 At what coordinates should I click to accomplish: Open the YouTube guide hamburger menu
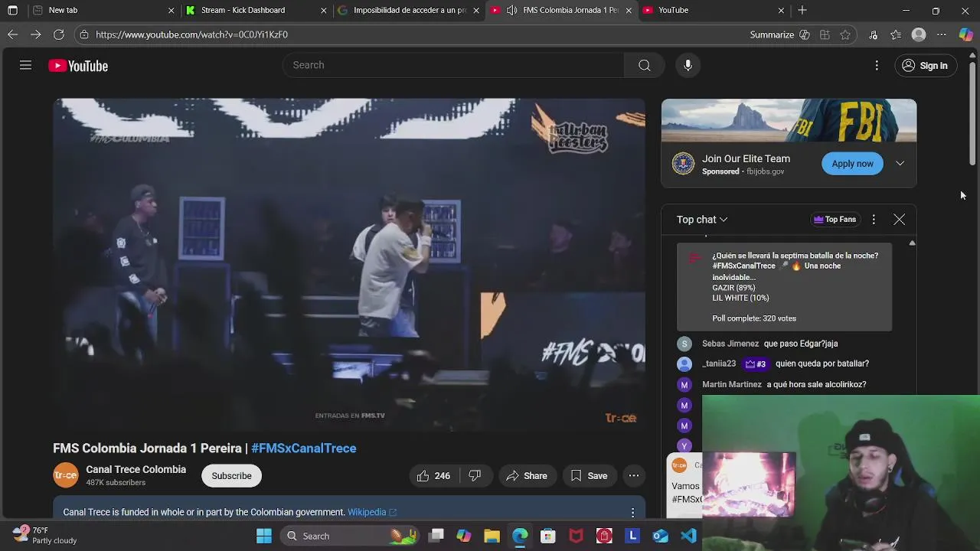pos(25,66)
